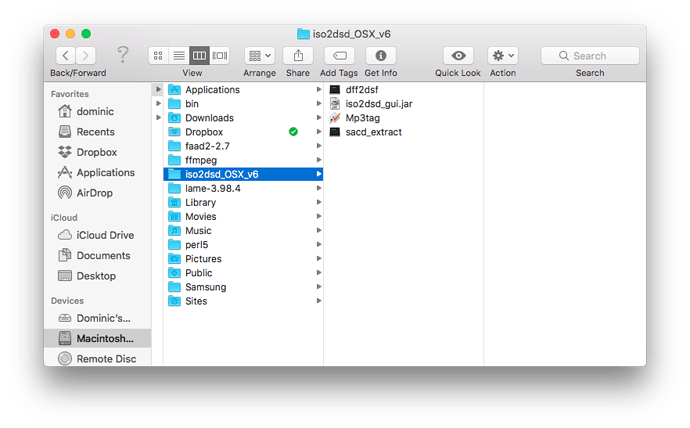Screen dimensions: 690x428
Task: Select the Dropbox folder in column
Action: coord(243,132)
